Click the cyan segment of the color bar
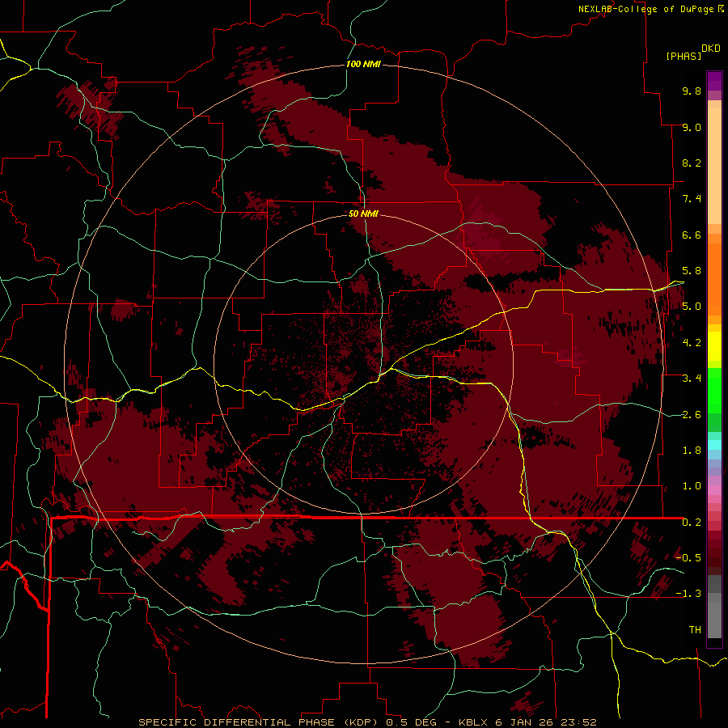 click(x=714, y=445)
